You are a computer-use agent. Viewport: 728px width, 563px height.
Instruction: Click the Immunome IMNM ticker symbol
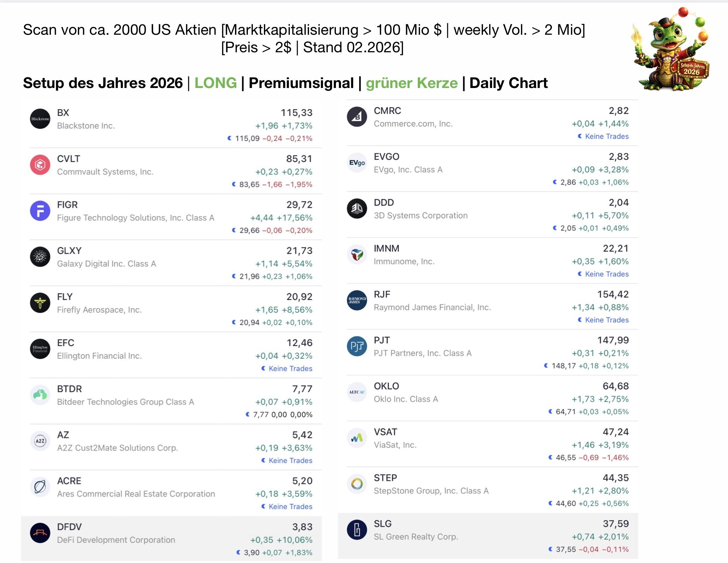coord(386,248)
